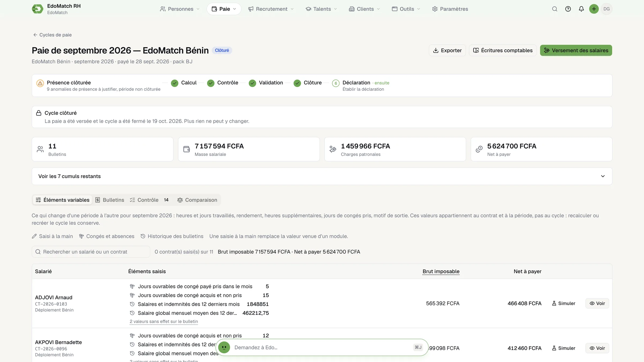The image size is (644, 362).
Task: Click the Net à payer coins icon
Action: [479, 149]
